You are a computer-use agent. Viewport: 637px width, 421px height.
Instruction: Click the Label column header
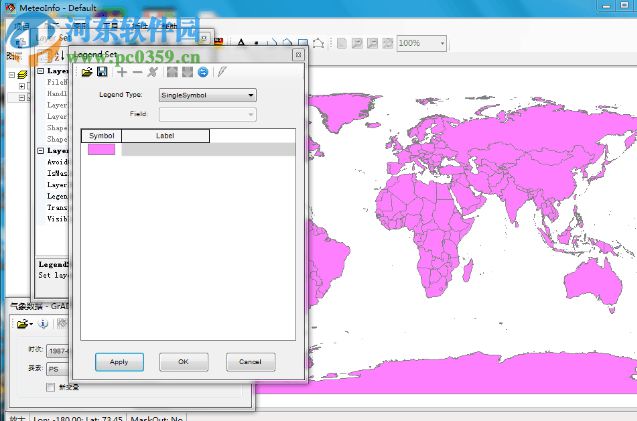165,136
